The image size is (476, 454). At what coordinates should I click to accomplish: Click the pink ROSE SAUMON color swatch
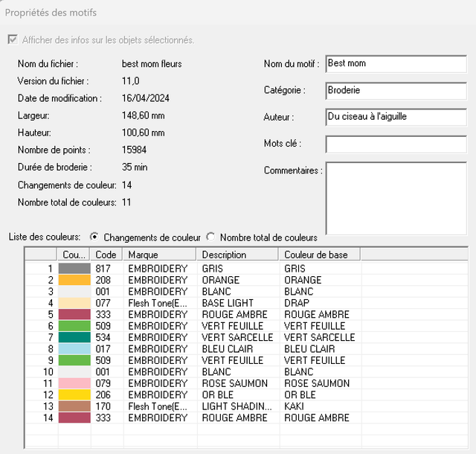tap(74, 383)
